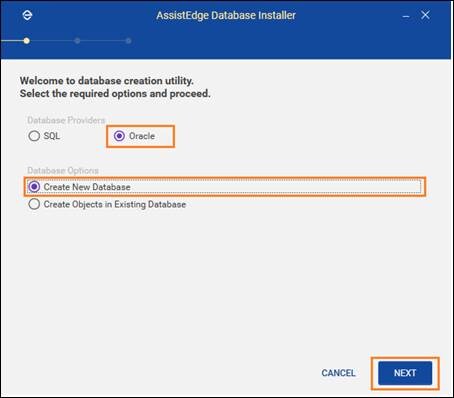This screenshot has height=398, width=454.
Task: Click the Create New Database label text
Action: point(87,187)
